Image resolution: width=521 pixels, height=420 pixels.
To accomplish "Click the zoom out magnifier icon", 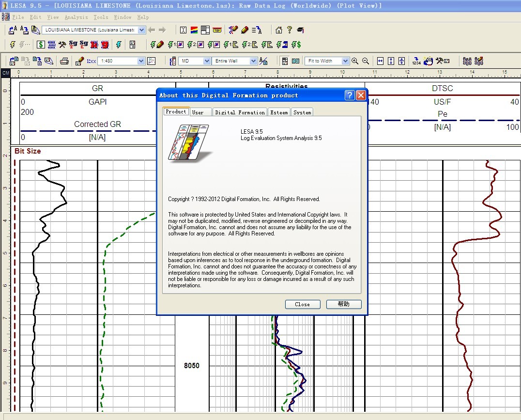I will (366, 61).
